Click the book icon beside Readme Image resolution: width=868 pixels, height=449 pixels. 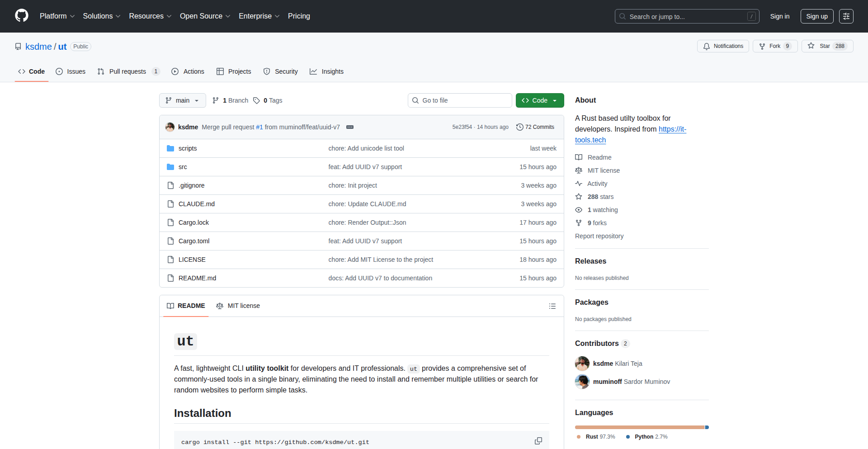[579, 157]
